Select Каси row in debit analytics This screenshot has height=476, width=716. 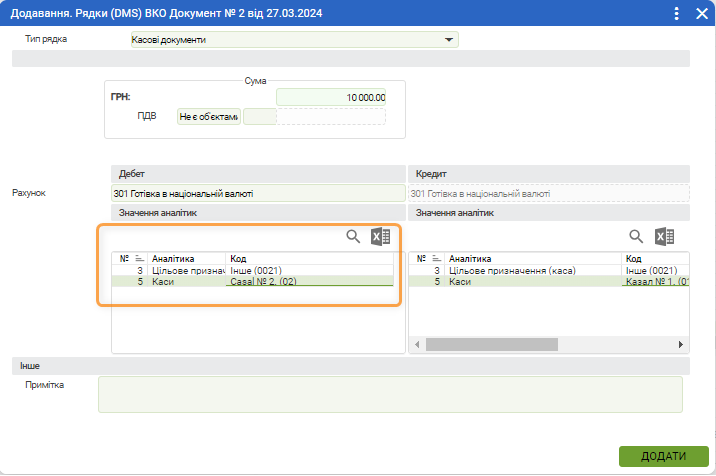coord(188,282)
